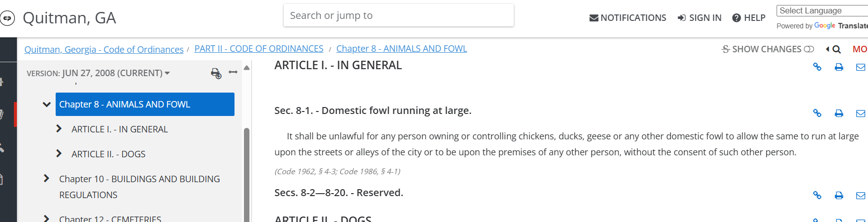Email the ARTICLE I. - IN GENERAL section
The width and height of the screenshot is (868, 222).
coord(861,67)
